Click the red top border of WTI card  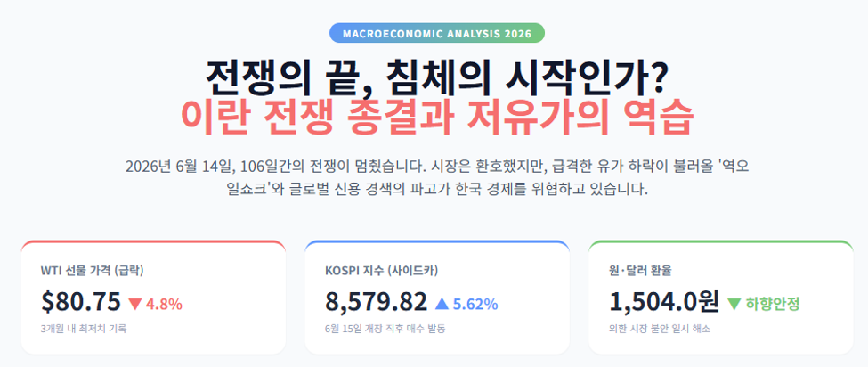point(153,242)
